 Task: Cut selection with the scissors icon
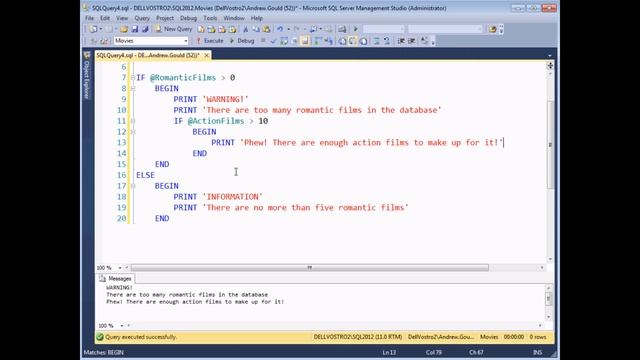(246, 29)
